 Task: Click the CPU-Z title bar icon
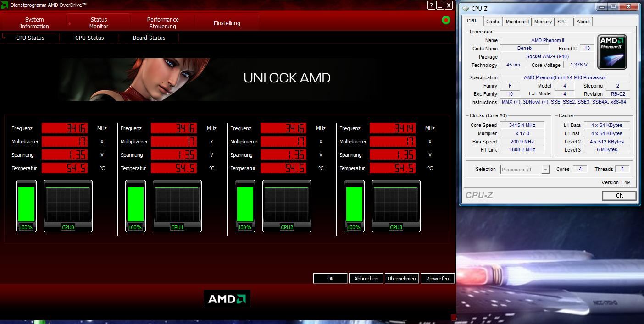point(466,8)
